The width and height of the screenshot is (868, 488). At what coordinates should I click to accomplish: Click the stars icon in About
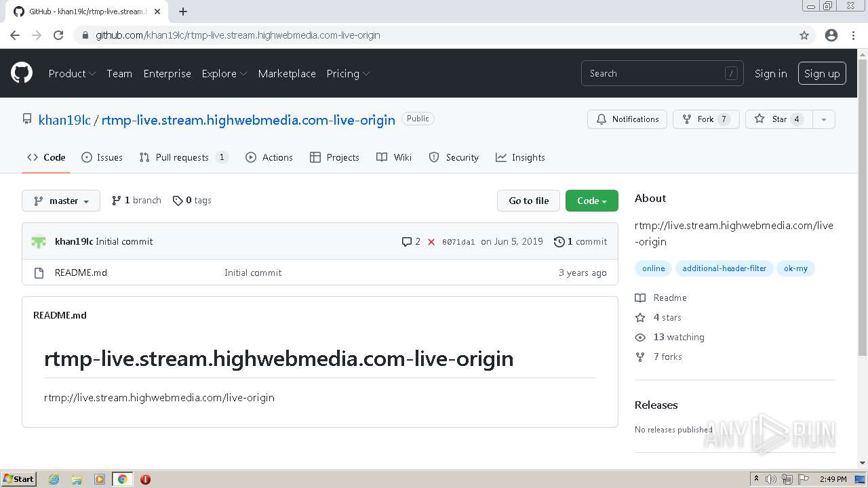pyautogui.click(x=640, y=317)
